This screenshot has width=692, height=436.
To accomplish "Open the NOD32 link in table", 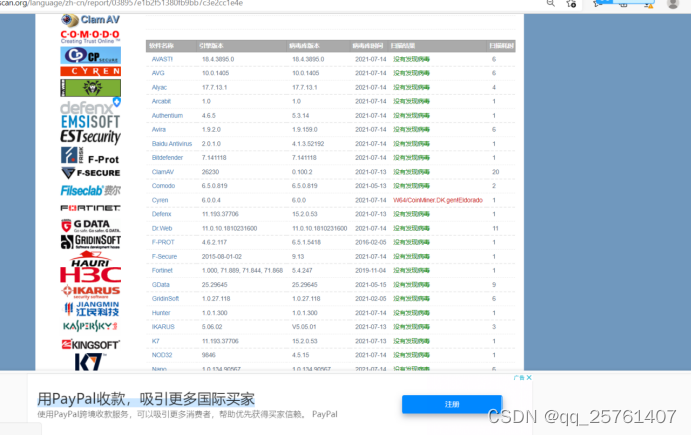I will tap(162, 355).
